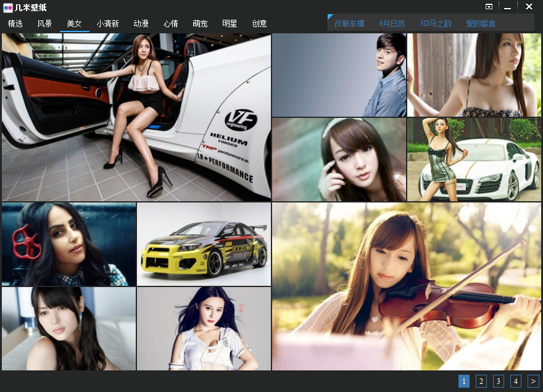Select the 小清新 tab
The width and height of the screenshot is (543, 392).
click(x=108, y=23)
